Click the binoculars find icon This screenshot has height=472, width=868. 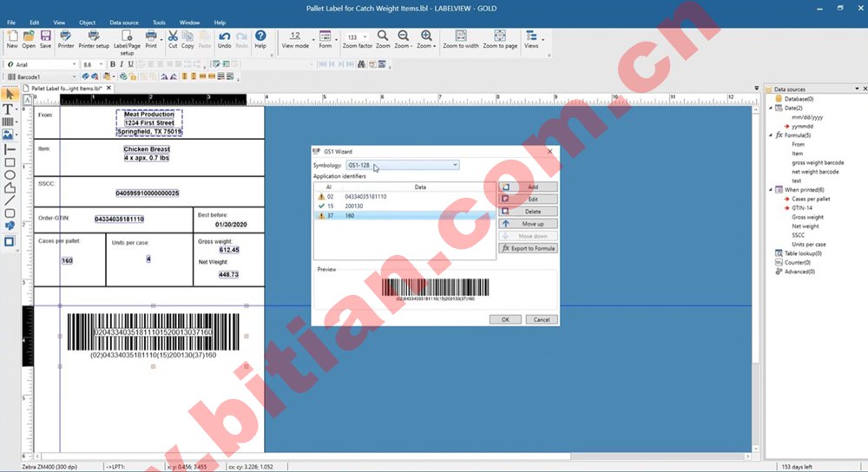[361, 64]
